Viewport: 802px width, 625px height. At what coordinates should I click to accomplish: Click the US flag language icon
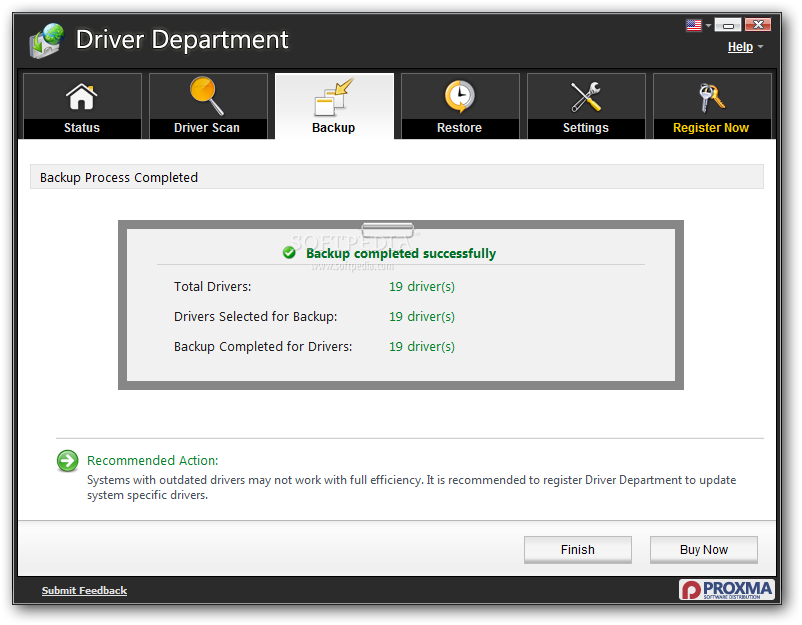pyautogui.click(x=694, y=25)
